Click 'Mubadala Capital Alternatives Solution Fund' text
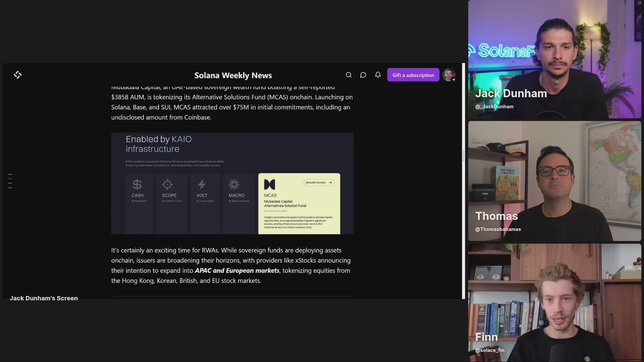Viewport: 644px width, 362px height. pos(285,204)
